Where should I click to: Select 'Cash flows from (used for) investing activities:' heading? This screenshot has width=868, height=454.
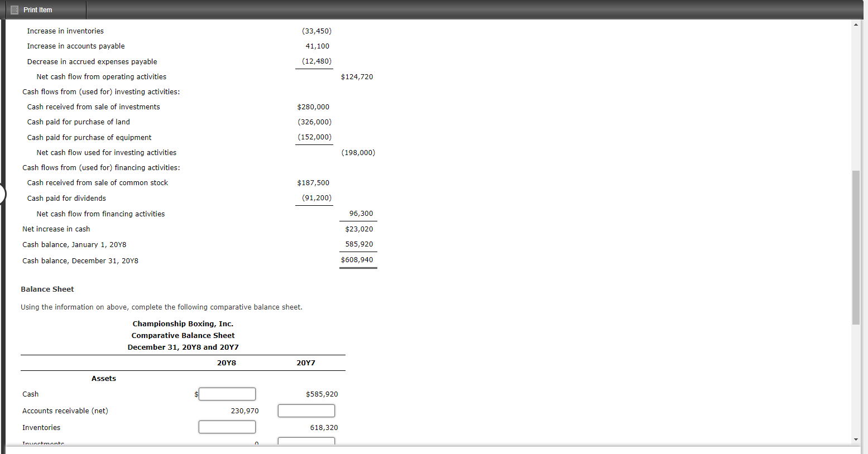click(x=101, y=92)
